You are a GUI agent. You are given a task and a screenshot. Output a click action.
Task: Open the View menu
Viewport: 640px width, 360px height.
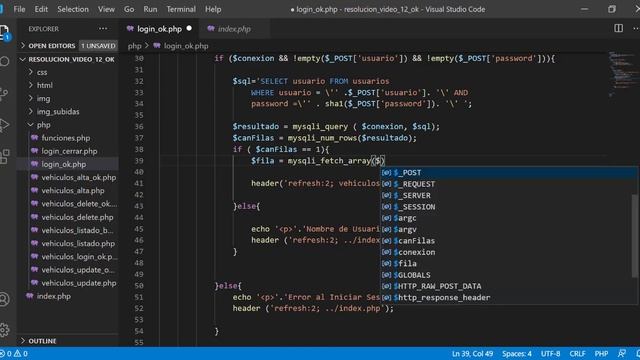click(x=106, y=9)
